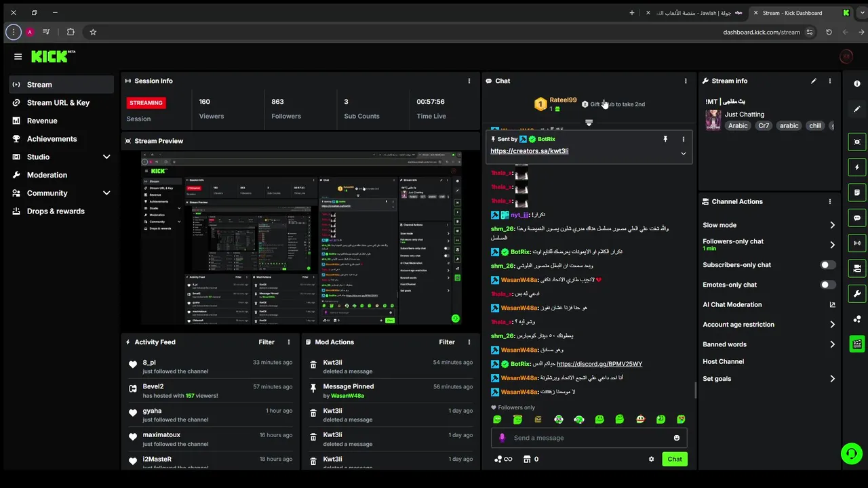The height and width of the screenshot is (488, 868).
Task: Expand the pinned message chevron
Action: click(x=683, y=153)
